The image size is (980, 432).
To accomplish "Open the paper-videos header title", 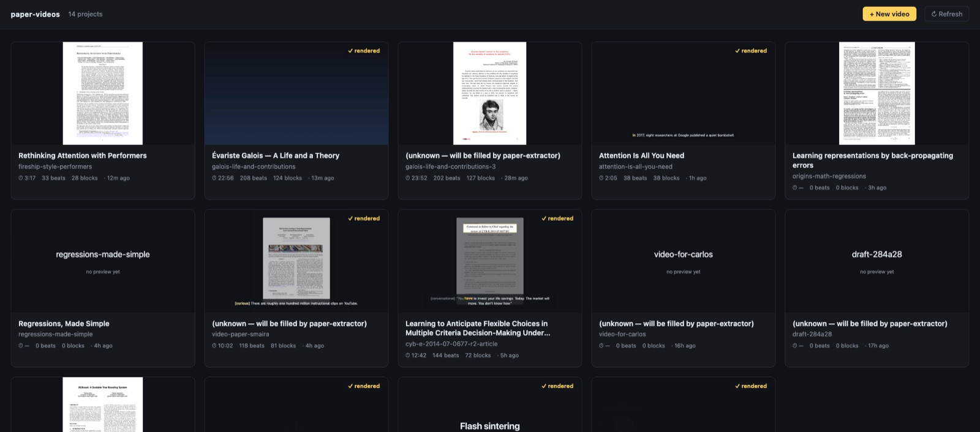I will point(35,14).
